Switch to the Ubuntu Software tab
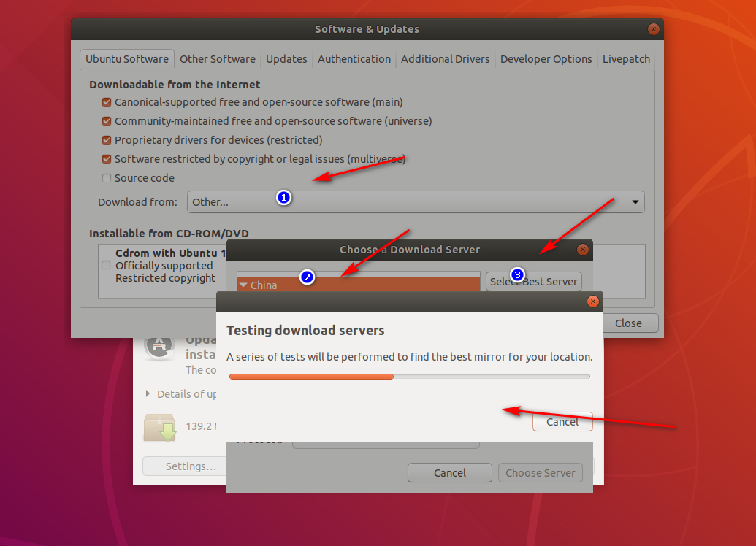 (x=127, y=59)
